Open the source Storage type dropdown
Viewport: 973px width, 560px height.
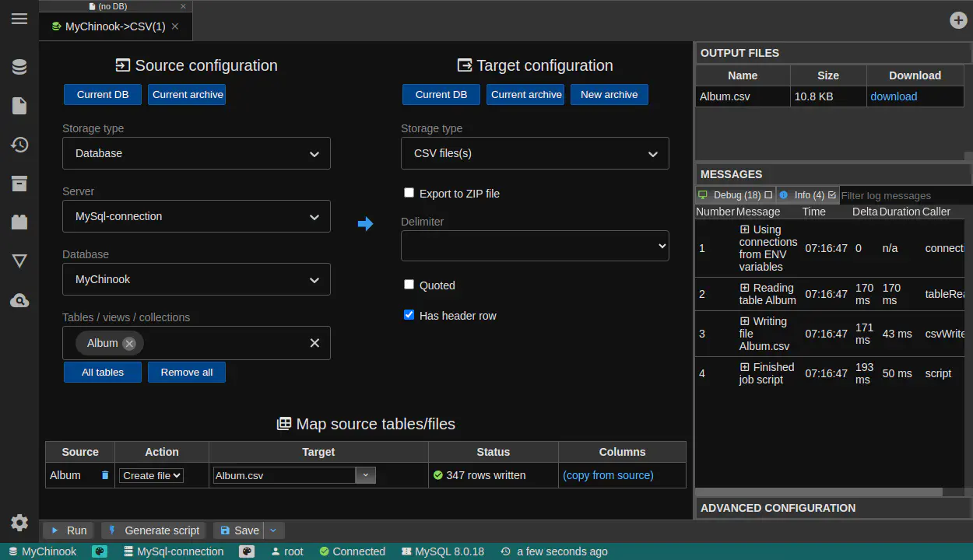point(196,153)
